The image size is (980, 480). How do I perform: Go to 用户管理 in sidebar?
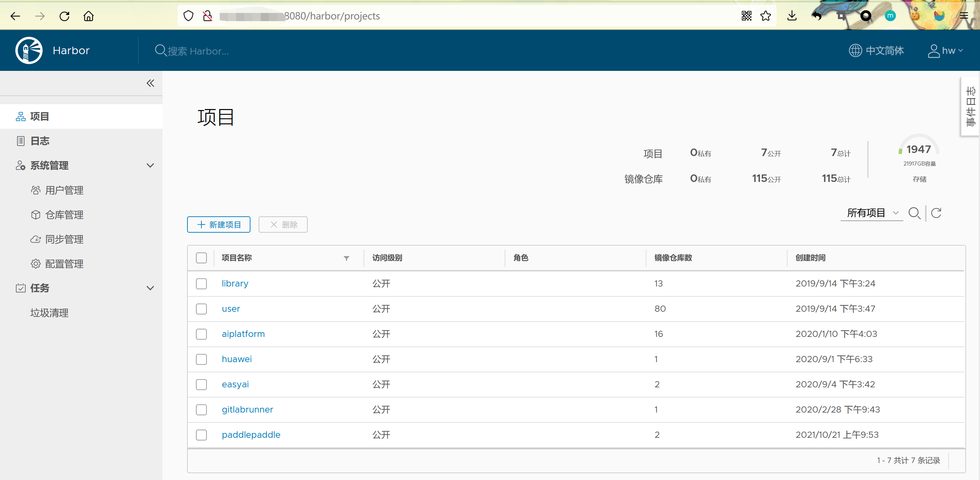(x=64, y=190)
